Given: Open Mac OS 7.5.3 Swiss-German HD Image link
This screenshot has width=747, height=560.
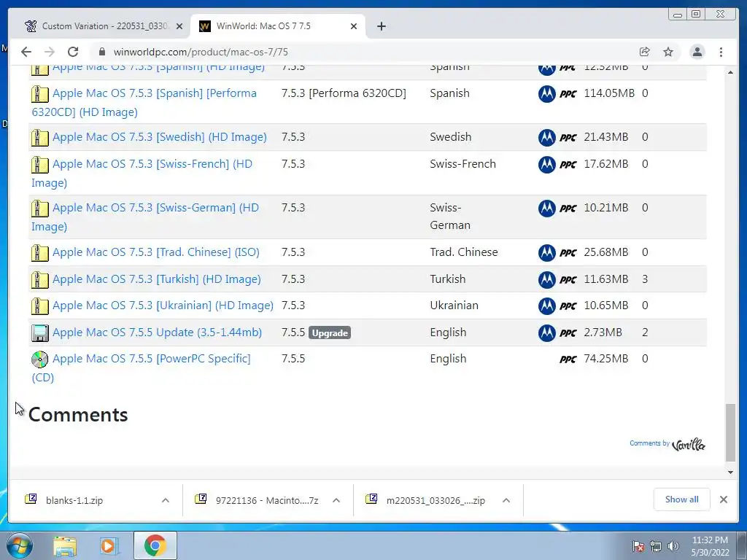Looking at the screenshot, I should click(x=145, y=217).
